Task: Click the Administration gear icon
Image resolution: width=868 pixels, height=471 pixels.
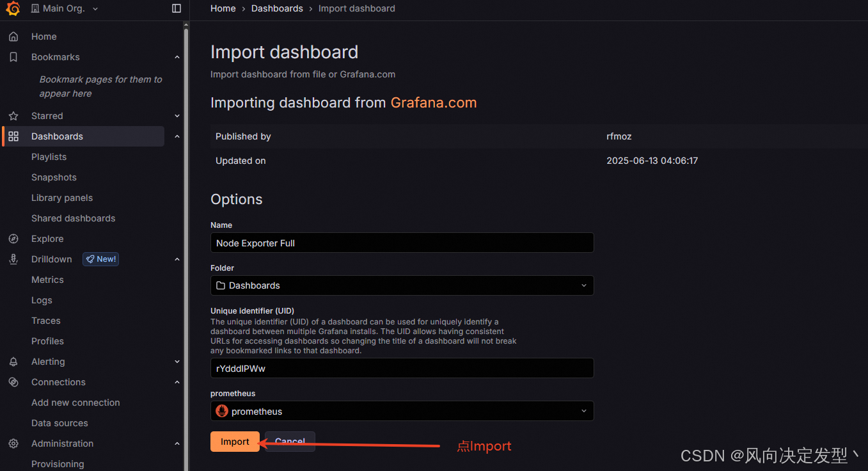Action: (x=13, y=443)
